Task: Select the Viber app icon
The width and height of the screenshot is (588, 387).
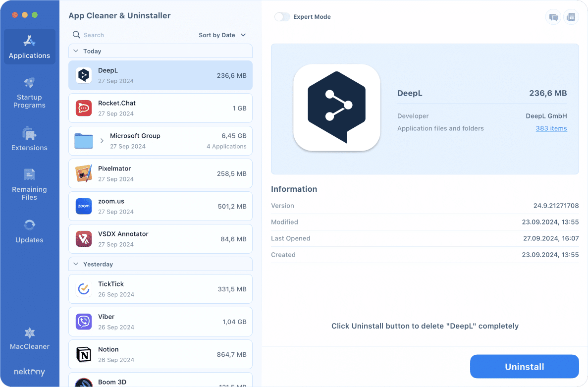Action: tap(84, 322)
